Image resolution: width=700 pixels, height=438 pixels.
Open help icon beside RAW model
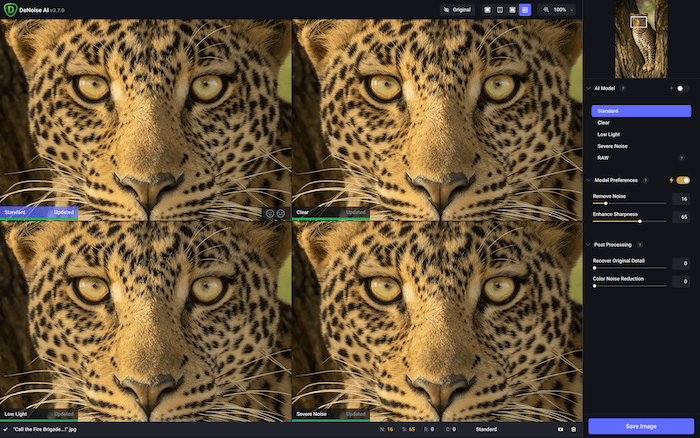point(681,158)
